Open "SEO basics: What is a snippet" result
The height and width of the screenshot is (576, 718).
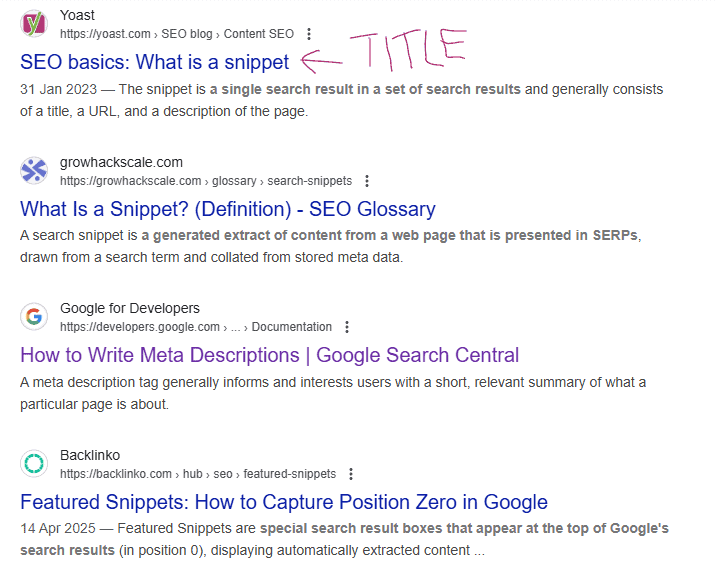(x=154, y=62)
